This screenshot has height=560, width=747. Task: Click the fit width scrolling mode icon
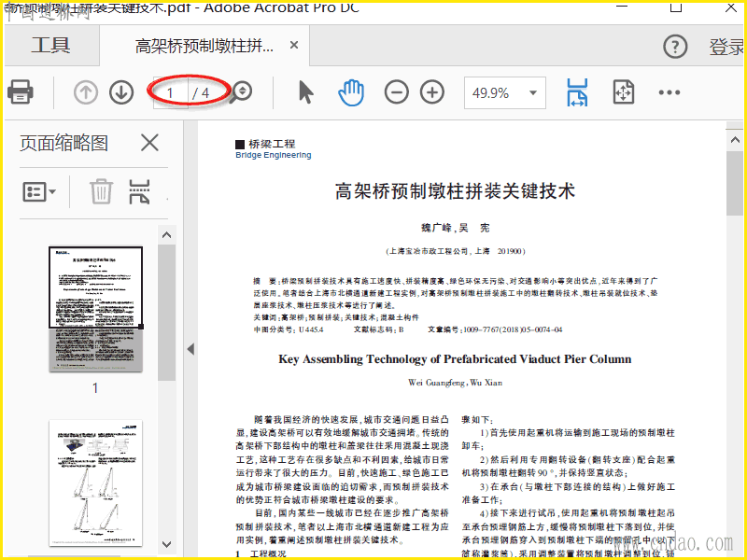coord(577,92)
